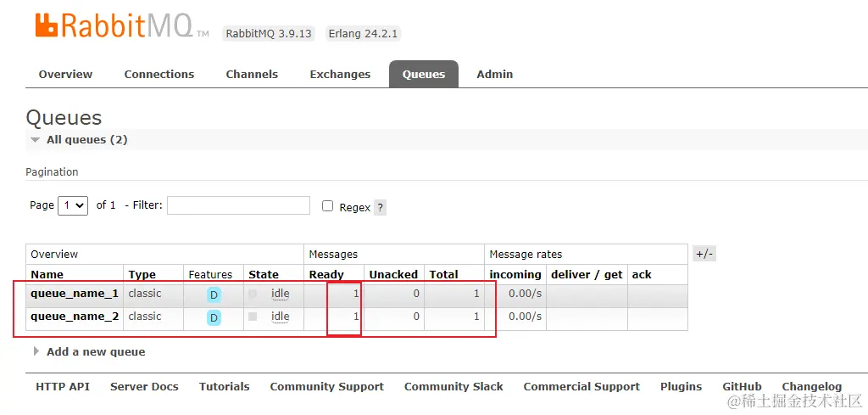Sort queues by the deliver / get header
Image resolution: width=868 pixels, height=415 pixels.
click(x=587, y=275)
